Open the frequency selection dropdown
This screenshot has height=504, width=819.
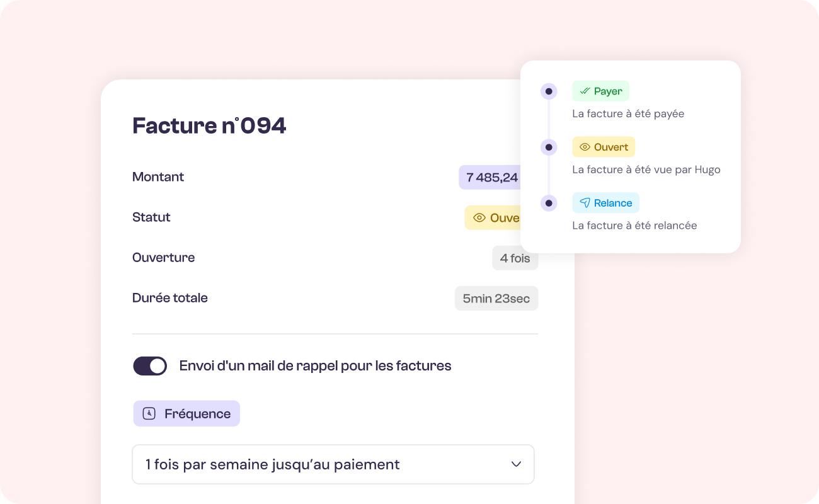[333, 464]
